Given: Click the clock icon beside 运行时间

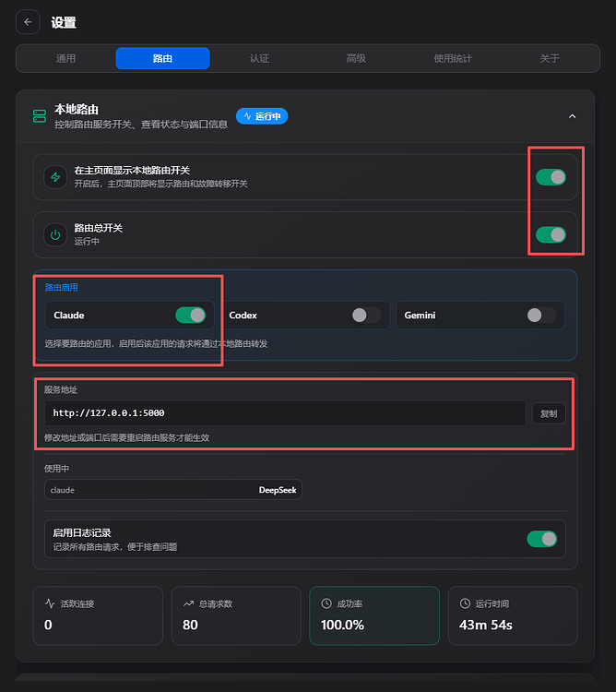Looking at the screenshot, I should [x=465, y=603].
